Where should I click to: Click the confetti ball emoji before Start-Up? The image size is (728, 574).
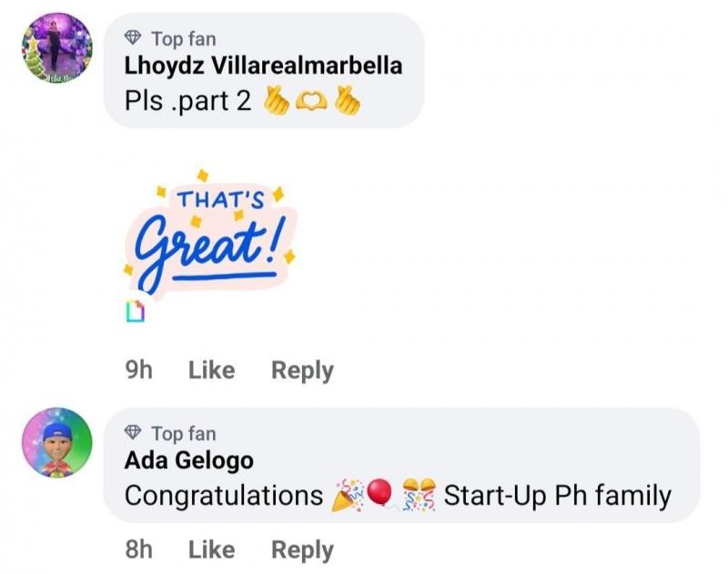click(420, 497)
